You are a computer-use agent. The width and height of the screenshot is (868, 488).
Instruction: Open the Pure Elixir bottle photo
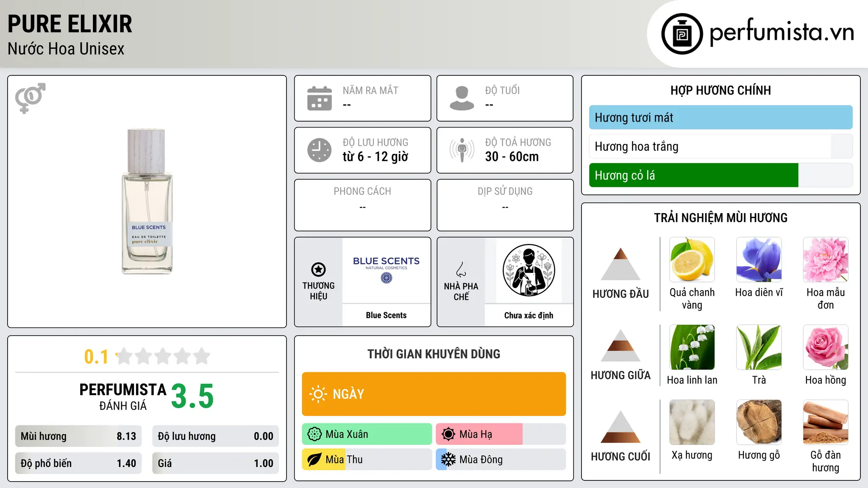147,202
